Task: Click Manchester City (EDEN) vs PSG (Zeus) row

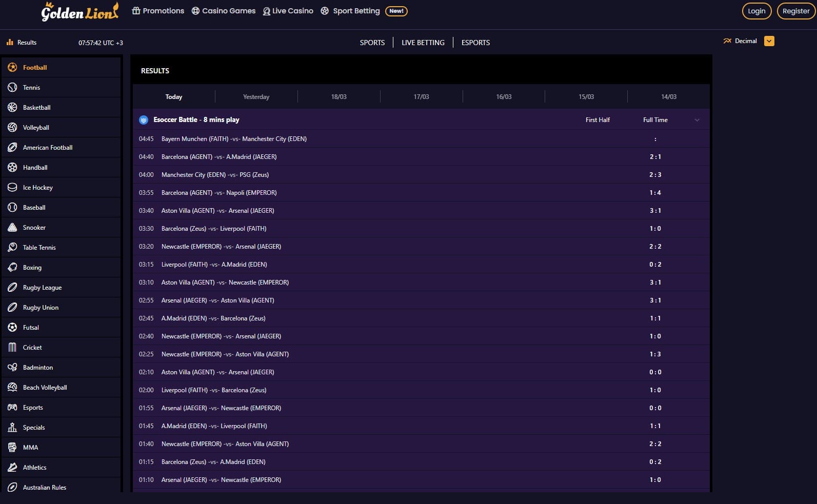Action: [421, 175]
